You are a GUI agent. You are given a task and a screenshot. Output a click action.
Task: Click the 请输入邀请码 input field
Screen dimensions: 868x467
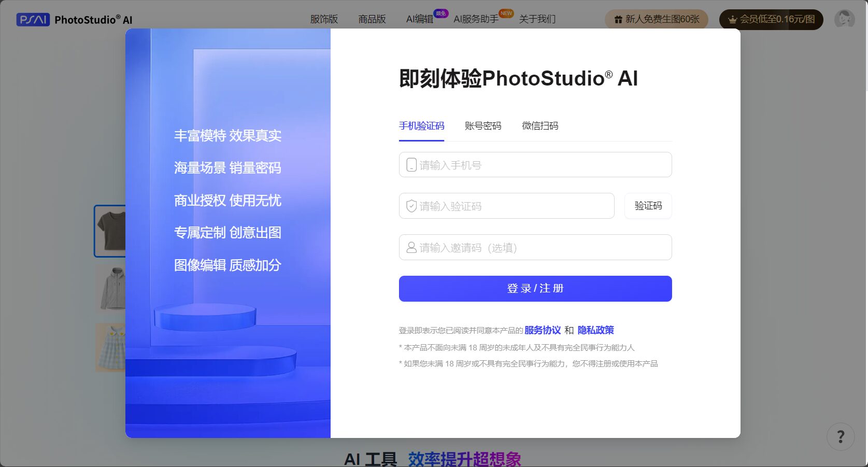click(535, 247)
